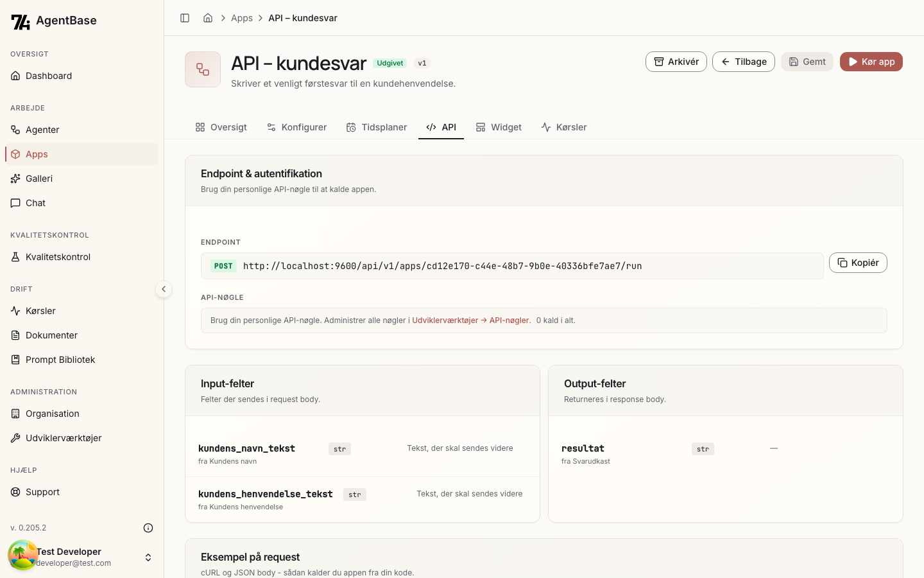Click the v1 version badge

pyautogui.click(x=422, y=63)
